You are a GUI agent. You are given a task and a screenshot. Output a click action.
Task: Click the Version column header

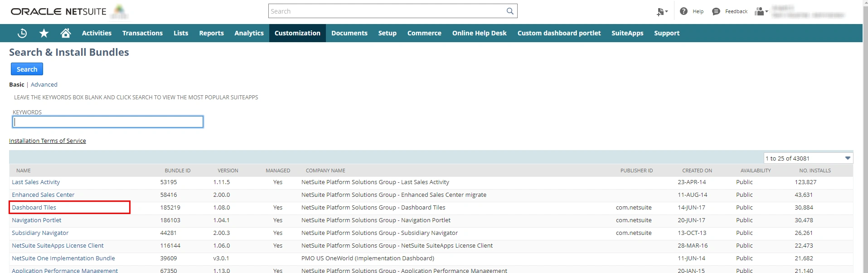pos(228,171)
